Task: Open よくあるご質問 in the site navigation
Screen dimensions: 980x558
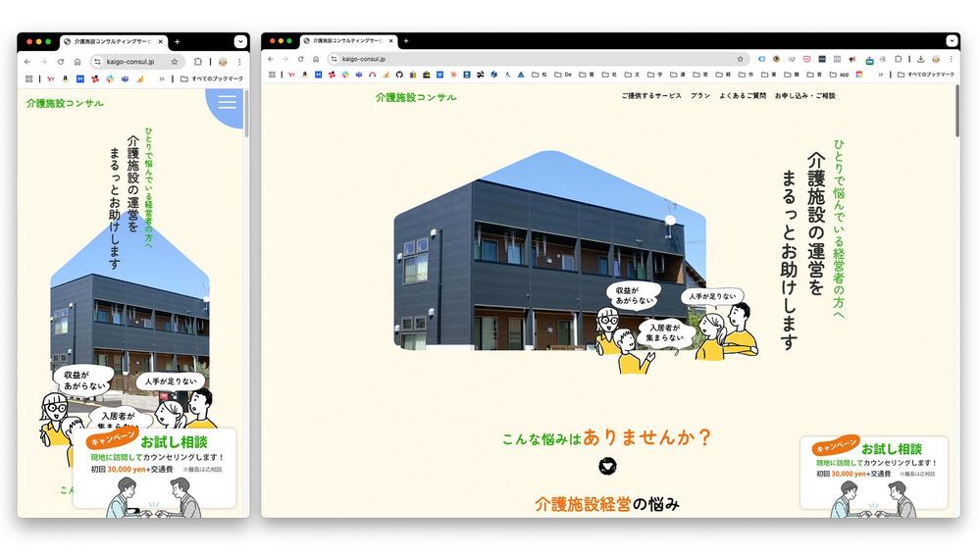Action: click(743, 95)
